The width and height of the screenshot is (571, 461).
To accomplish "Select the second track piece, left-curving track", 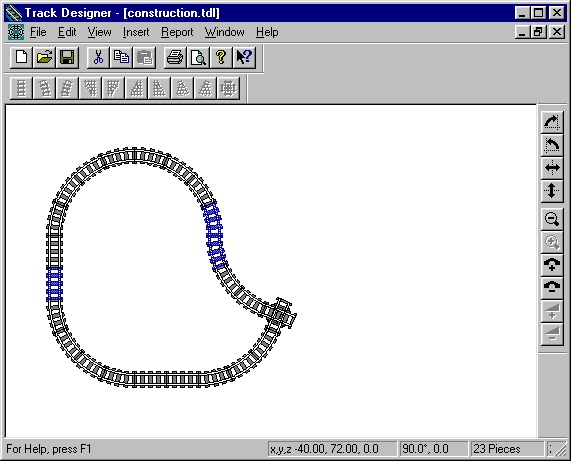I will (x=44, y=88).
